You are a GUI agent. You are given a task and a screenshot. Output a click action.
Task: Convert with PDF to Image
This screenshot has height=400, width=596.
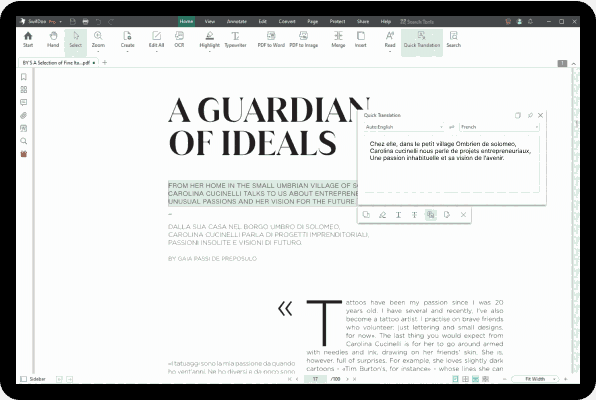(303, 39)
